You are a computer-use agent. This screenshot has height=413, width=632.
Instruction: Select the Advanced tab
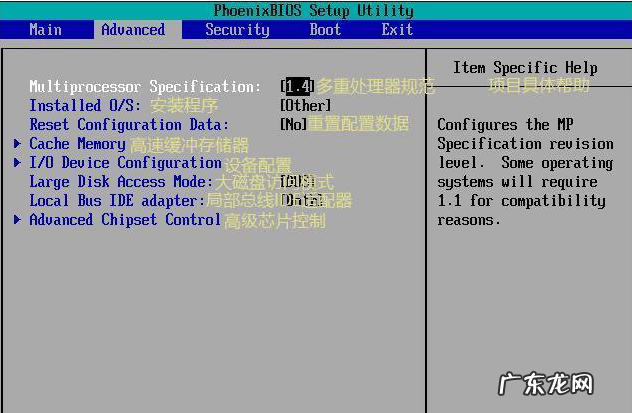(133, 30)
